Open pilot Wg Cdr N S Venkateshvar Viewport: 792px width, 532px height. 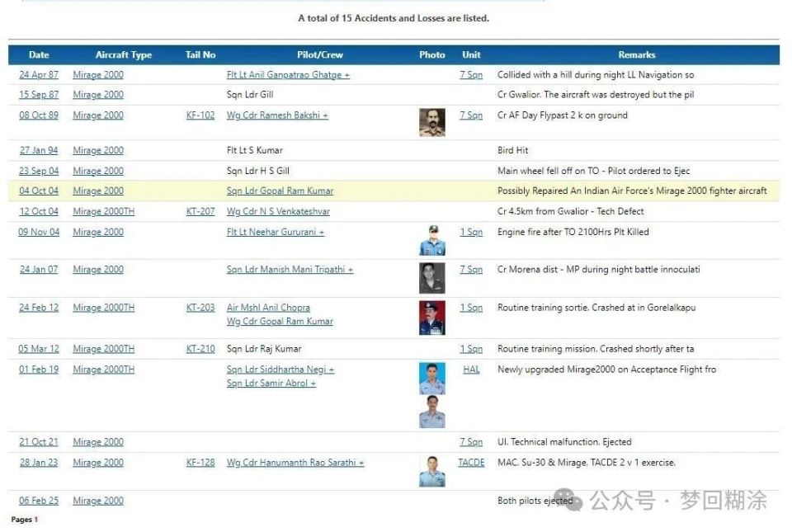(x=278, y=211)
